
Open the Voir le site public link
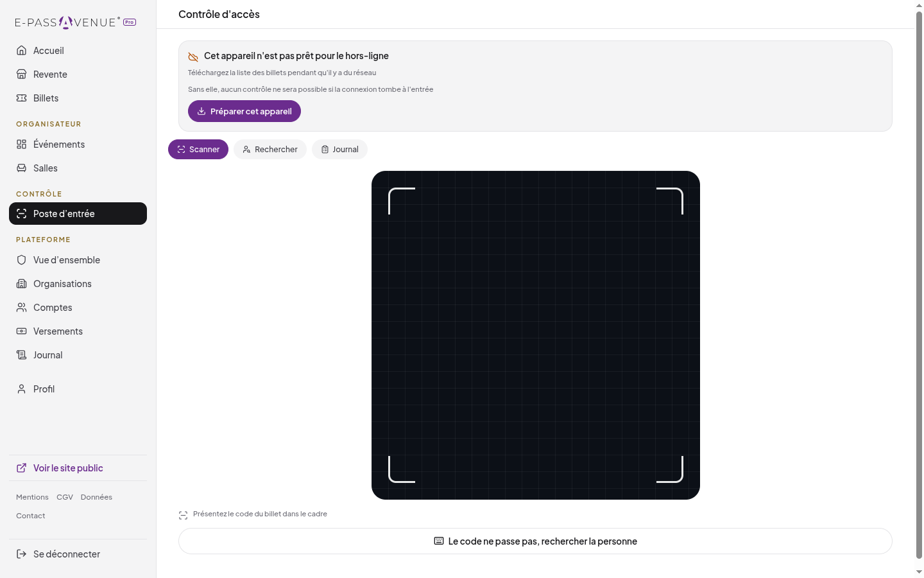click(78, 468)
